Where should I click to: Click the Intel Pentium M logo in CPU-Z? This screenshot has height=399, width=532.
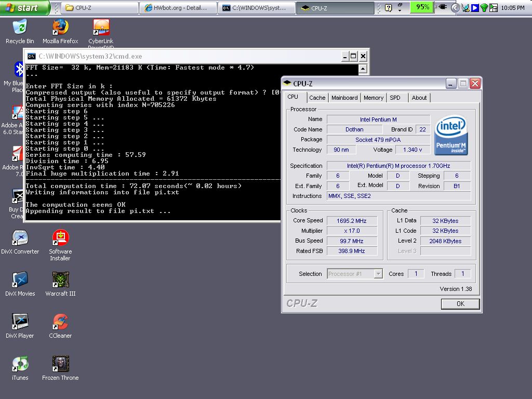click(x=451, y=136)
